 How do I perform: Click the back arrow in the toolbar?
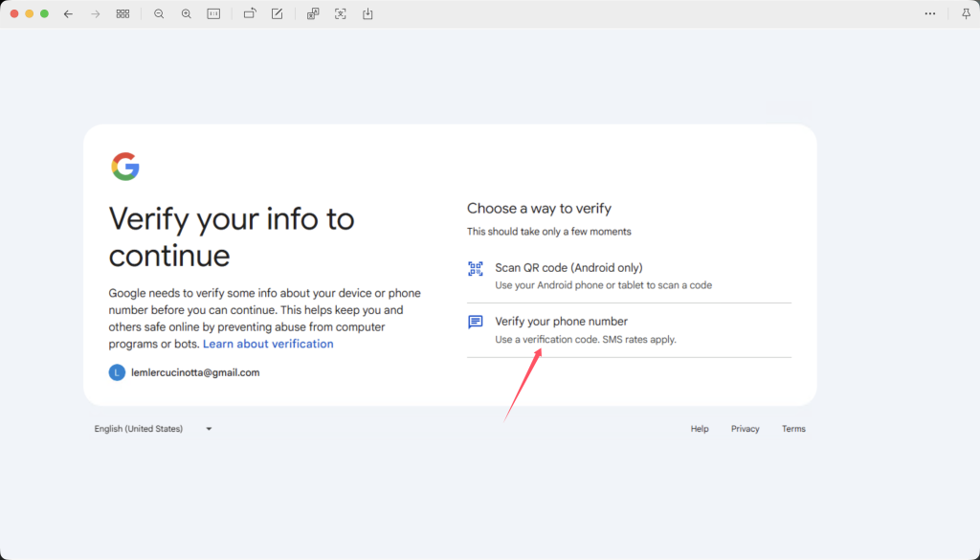point(68,14)
